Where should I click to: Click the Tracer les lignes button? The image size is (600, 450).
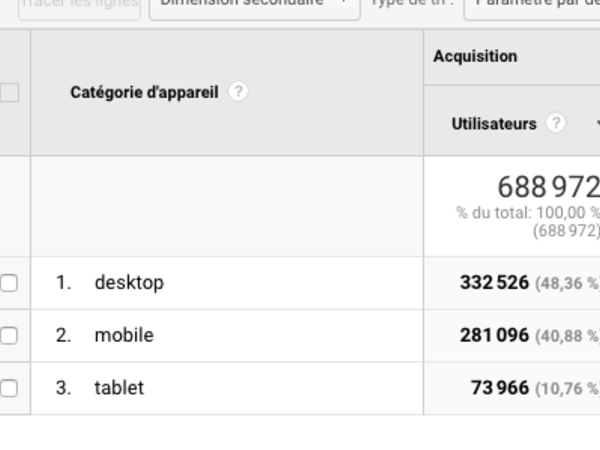(x=79, y=5)
